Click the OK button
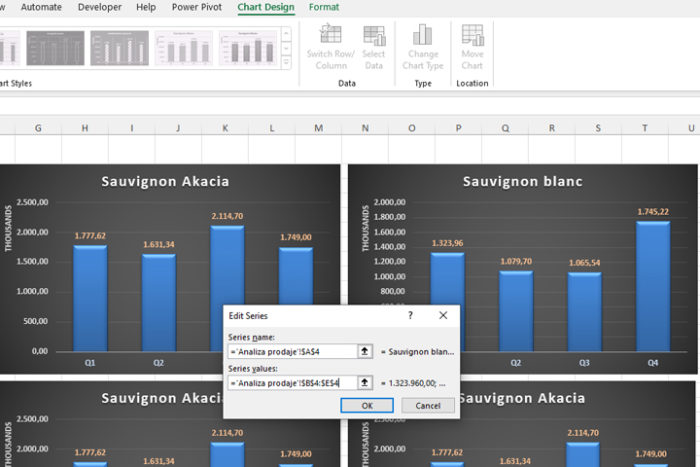Image resolution: width=700 pixels, height=467 pixels. [367, 405]
